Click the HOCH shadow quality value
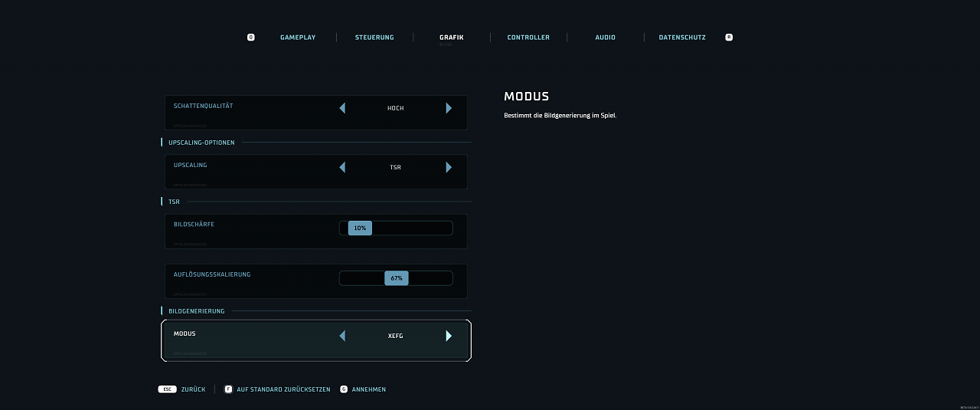The height and width of the screenshot is (410, 980). coord(396,108)
